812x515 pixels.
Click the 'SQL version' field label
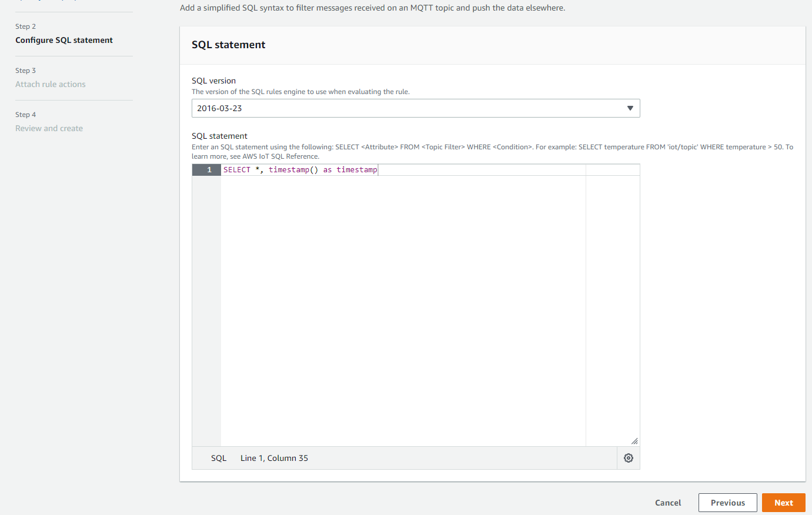pos(213,81)
